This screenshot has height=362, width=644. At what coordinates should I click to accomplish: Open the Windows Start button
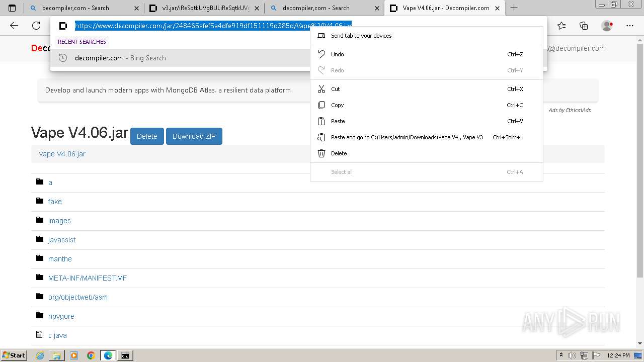14,355
